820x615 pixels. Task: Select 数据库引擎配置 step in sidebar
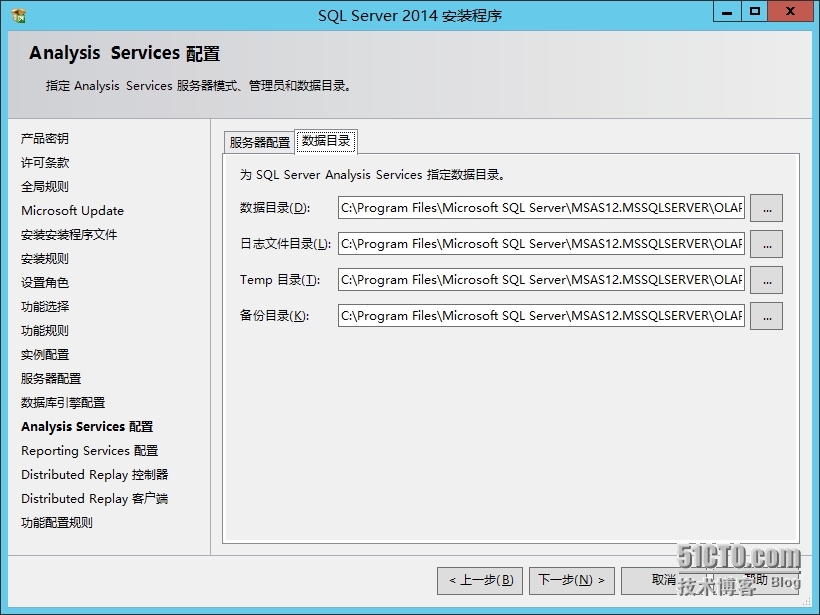[x=63, y=403]
